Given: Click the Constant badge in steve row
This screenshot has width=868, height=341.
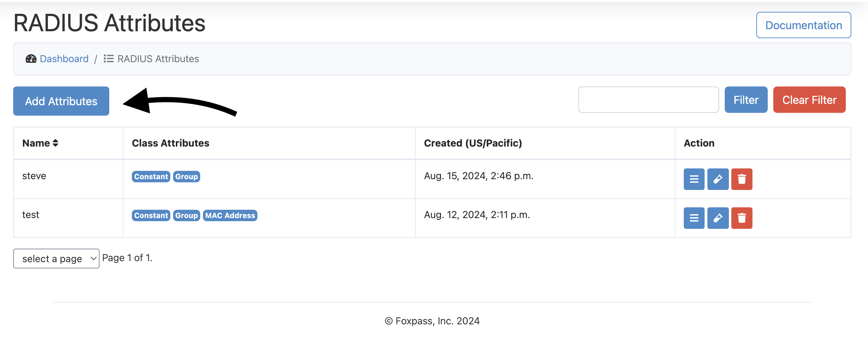Looking at the screenshot, I should (151, 176).
